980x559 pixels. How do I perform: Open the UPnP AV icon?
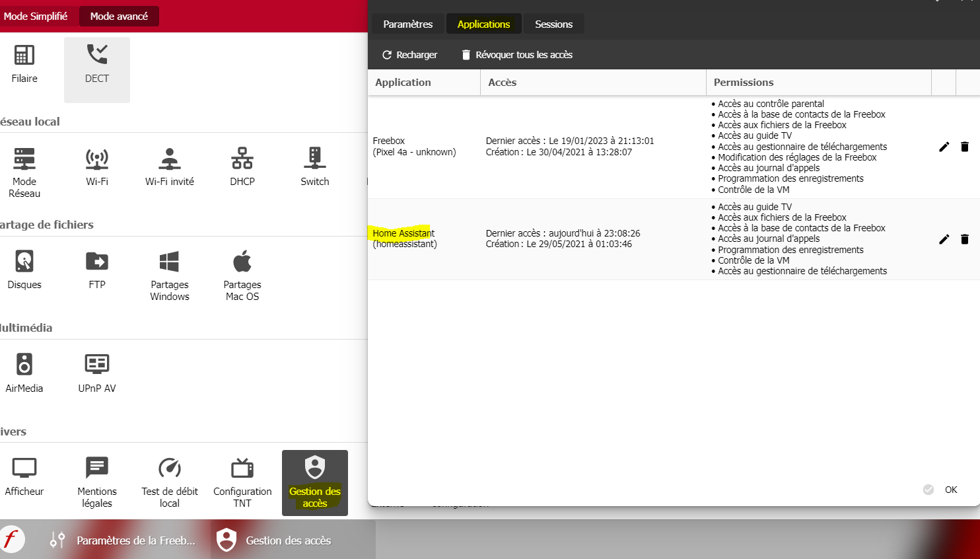(x=97, y=374)
